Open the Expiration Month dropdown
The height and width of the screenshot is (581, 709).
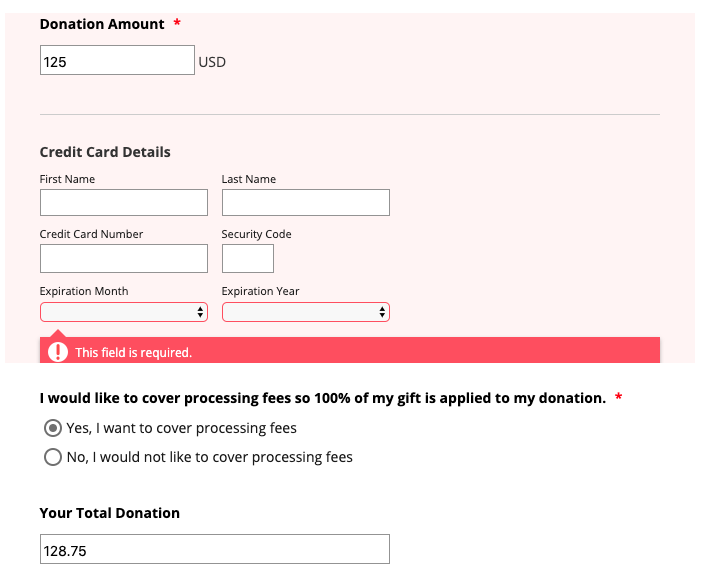tap(123, 312)
